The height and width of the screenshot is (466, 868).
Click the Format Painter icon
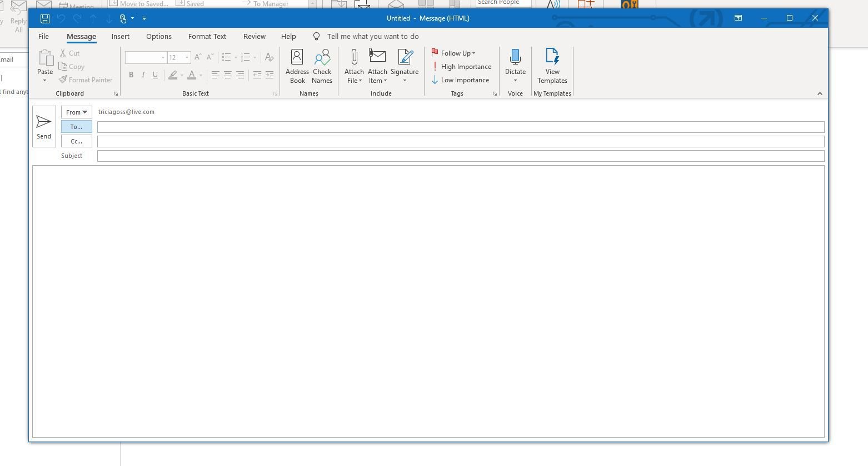tap(86, 80)
